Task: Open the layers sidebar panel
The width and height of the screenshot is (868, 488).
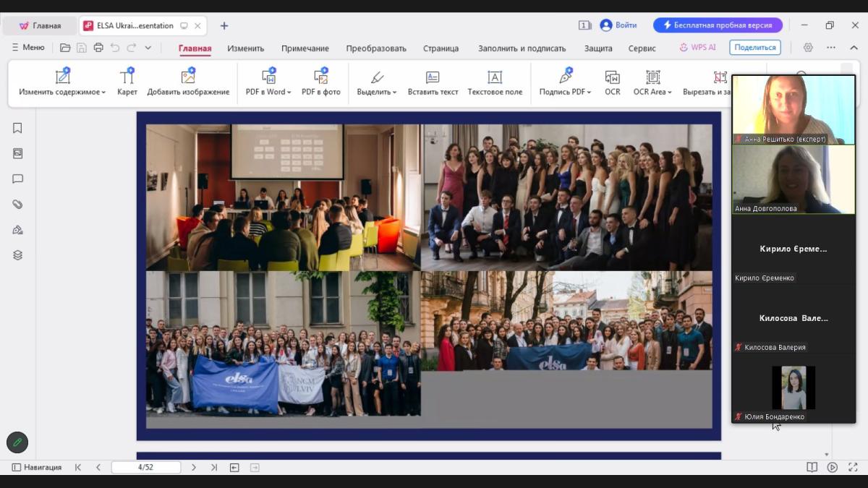Action: pyautogui.click(x=17, y=255)
